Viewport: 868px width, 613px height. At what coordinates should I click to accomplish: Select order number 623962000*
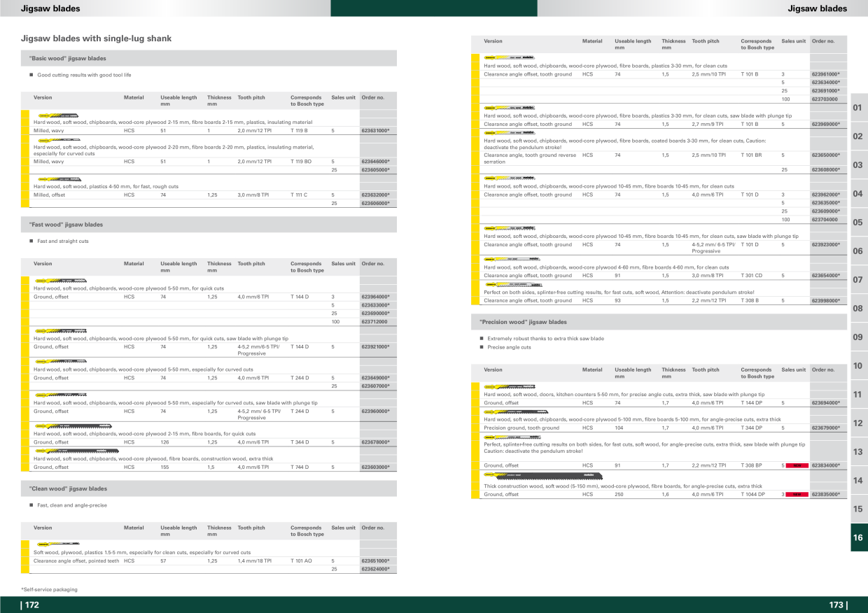tap(825, 195)
